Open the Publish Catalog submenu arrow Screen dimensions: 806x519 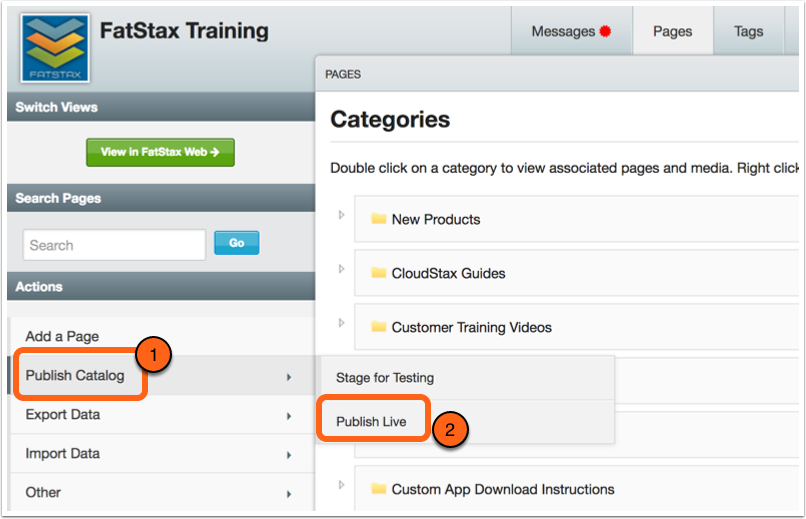coord(289,377)
